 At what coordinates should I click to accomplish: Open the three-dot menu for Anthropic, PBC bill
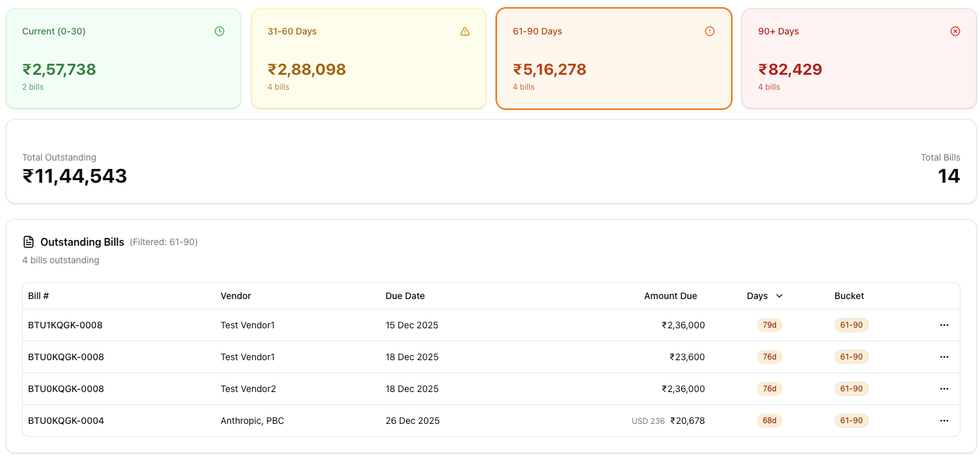point(944,421)
